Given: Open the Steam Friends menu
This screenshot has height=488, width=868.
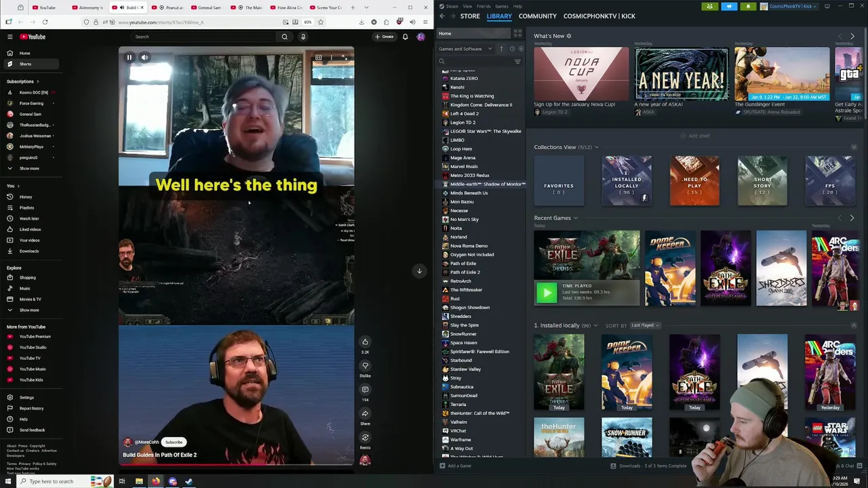Looking at the screenshot, I should 484,6.
